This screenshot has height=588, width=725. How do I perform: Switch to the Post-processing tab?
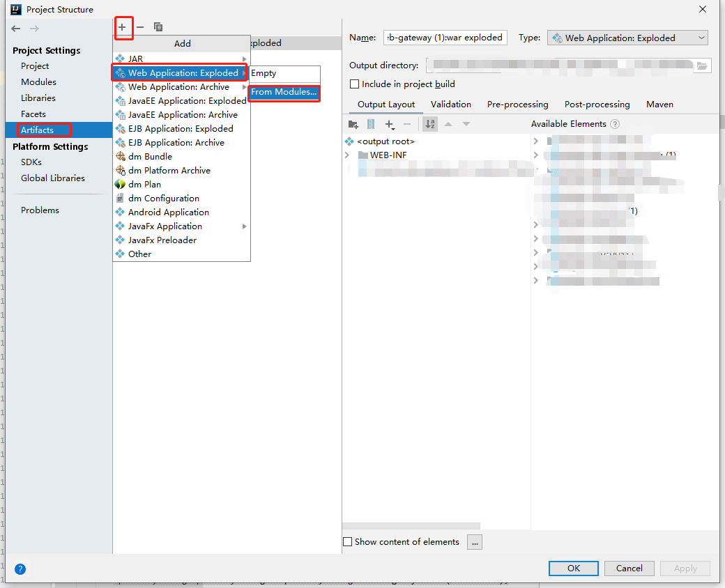[597, 105]
